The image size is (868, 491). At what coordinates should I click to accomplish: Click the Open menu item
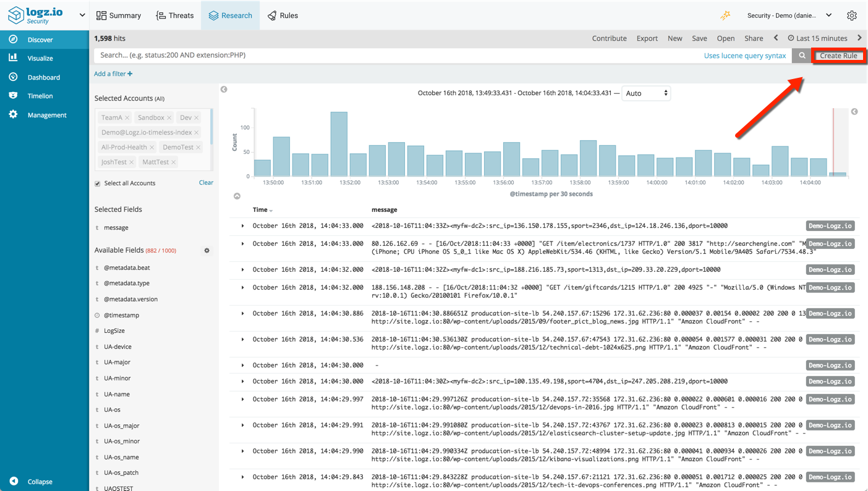(725, 38)
